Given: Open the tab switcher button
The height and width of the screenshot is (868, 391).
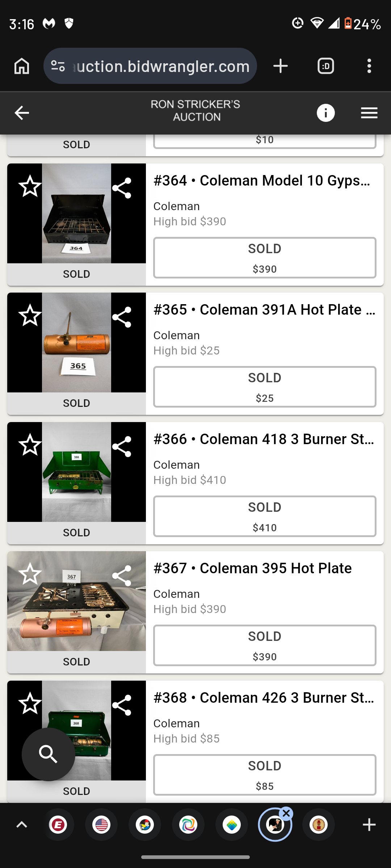Looking at the screenshot, I should click(325, 66).
